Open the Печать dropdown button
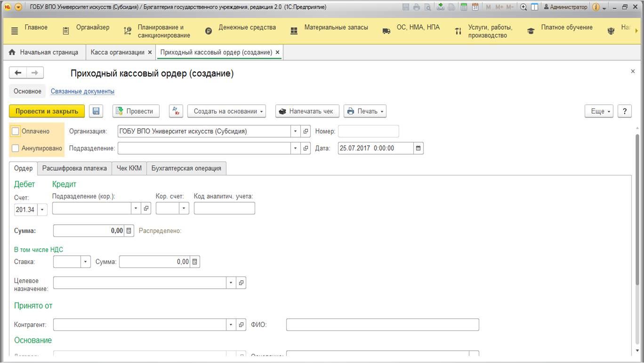 pos(365,111)
